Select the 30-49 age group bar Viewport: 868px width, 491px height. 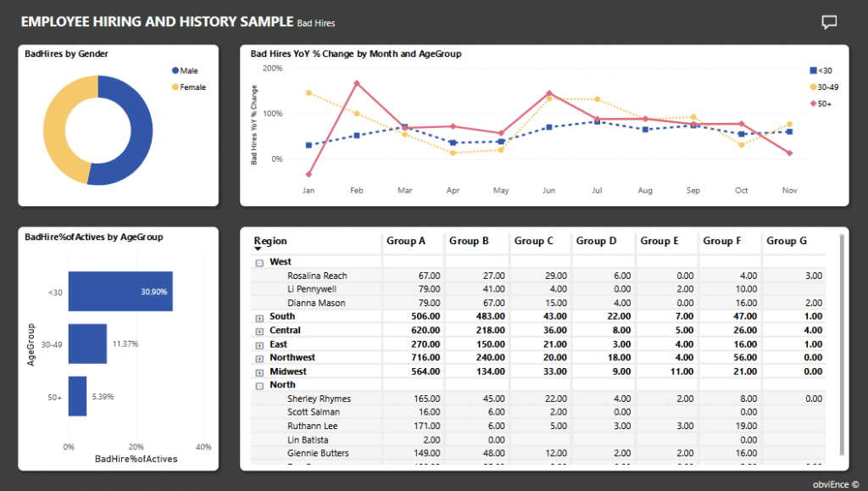(87, 343)
